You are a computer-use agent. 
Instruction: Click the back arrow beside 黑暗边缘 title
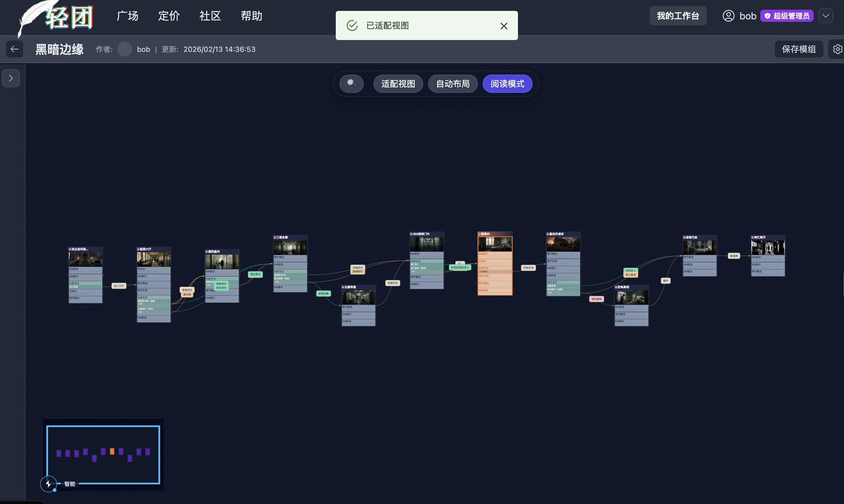point(14,49)
